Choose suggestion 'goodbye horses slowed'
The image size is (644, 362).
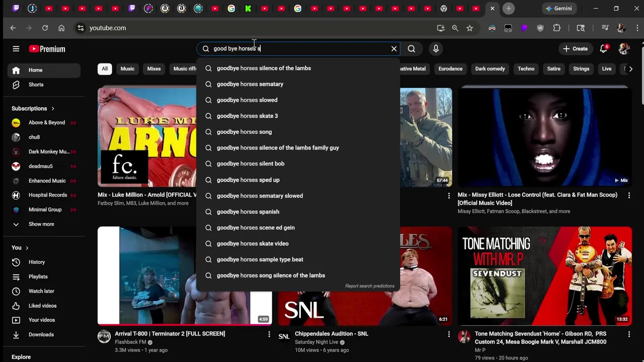(298, 100)
